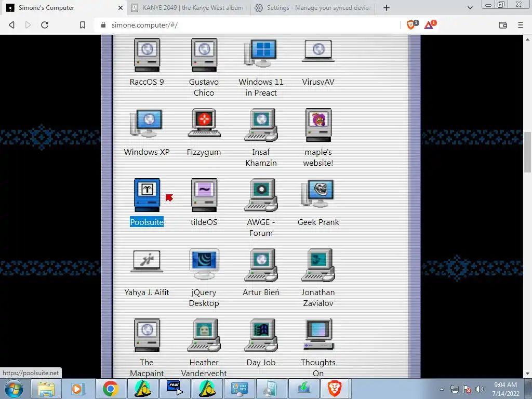Open a new browser tab
This screenshot has height=399, width=532.
pyautogui.click(x=387, y=8)
